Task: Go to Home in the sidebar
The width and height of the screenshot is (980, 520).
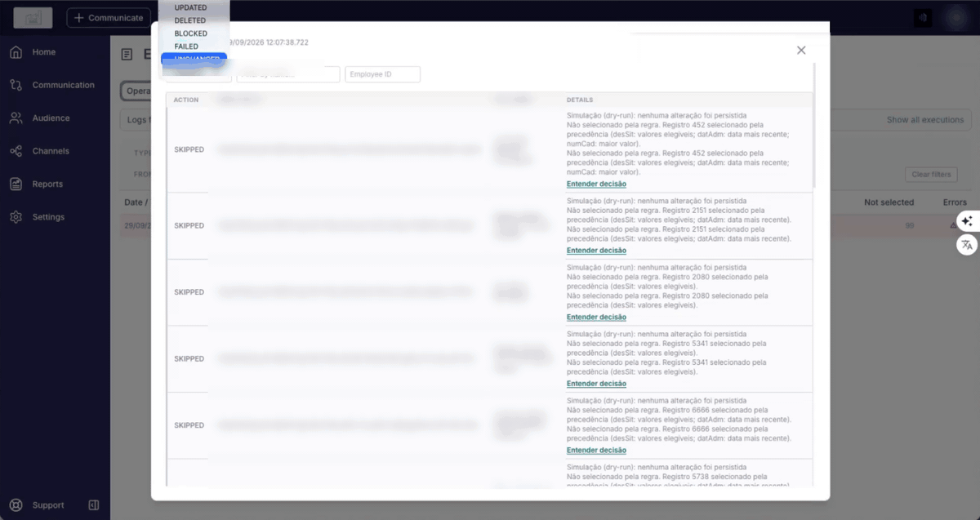Action: tap(44, 52)
